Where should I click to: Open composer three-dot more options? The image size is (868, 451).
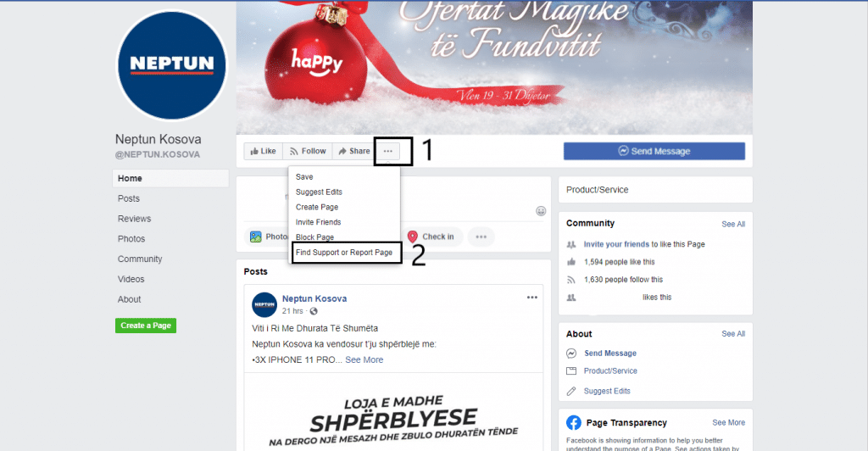pos(481,237)
